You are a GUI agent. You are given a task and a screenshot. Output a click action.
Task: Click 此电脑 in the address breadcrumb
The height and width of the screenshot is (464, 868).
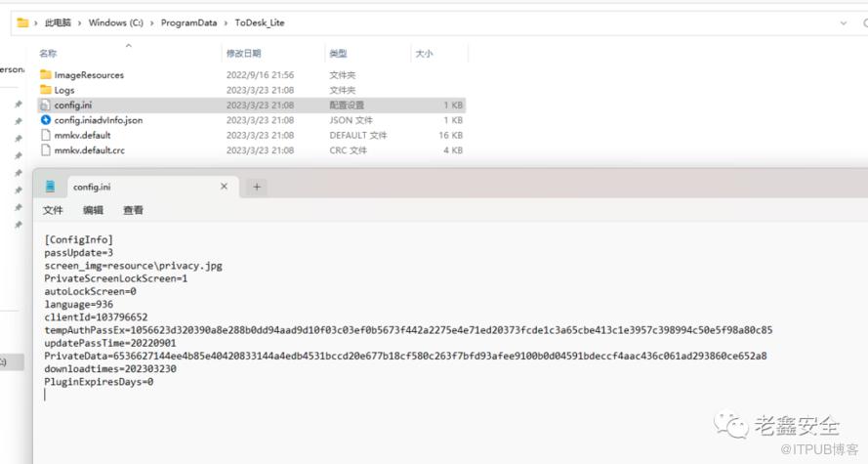[x=59, y=22]
